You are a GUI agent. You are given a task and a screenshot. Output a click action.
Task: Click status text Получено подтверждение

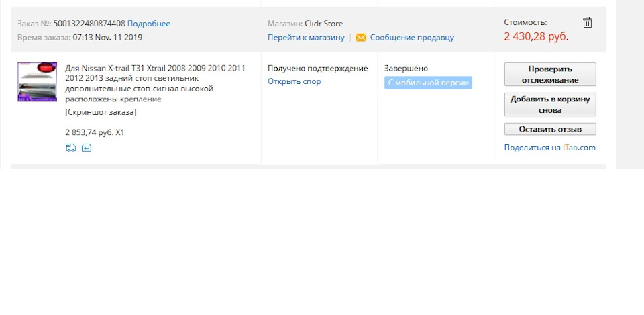pos(317,69)
